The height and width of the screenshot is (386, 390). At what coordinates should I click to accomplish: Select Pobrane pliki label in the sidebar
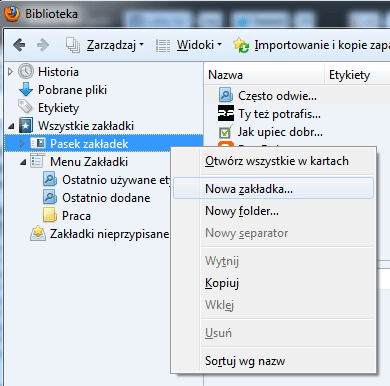[72, 90]
